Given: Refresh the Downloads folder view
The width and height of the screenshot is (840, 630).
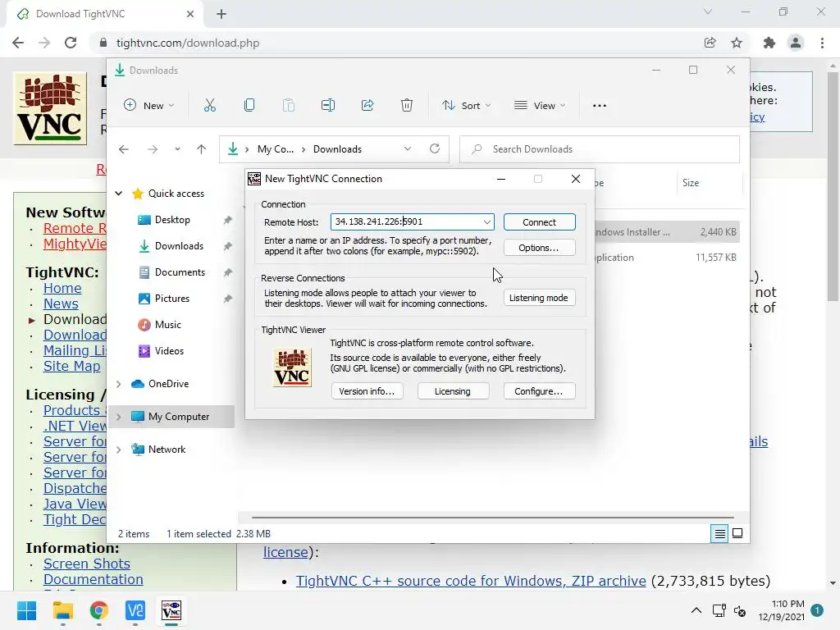Looking at the screenshot, I should coord(435,149).
